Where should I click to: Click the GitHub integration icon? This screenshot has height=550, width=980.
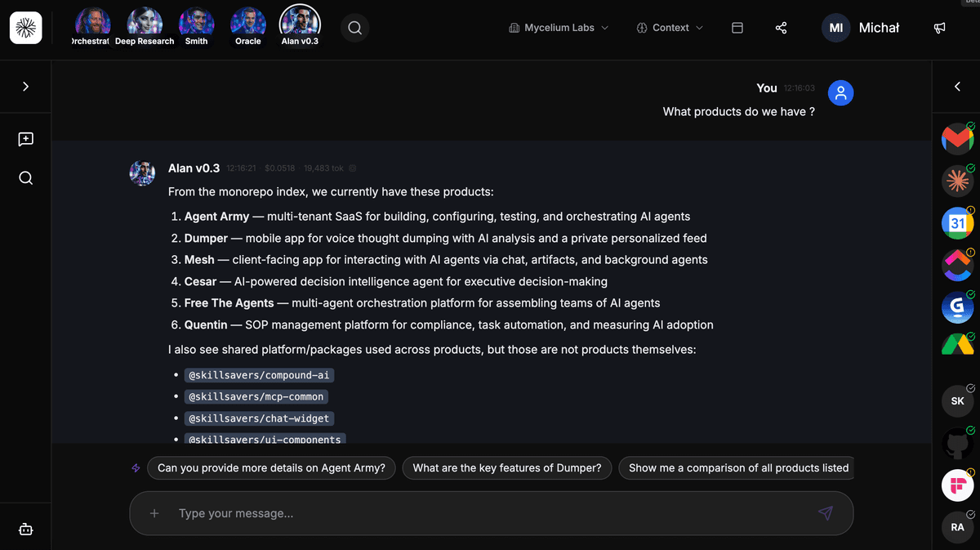click(x=957, y=441)
